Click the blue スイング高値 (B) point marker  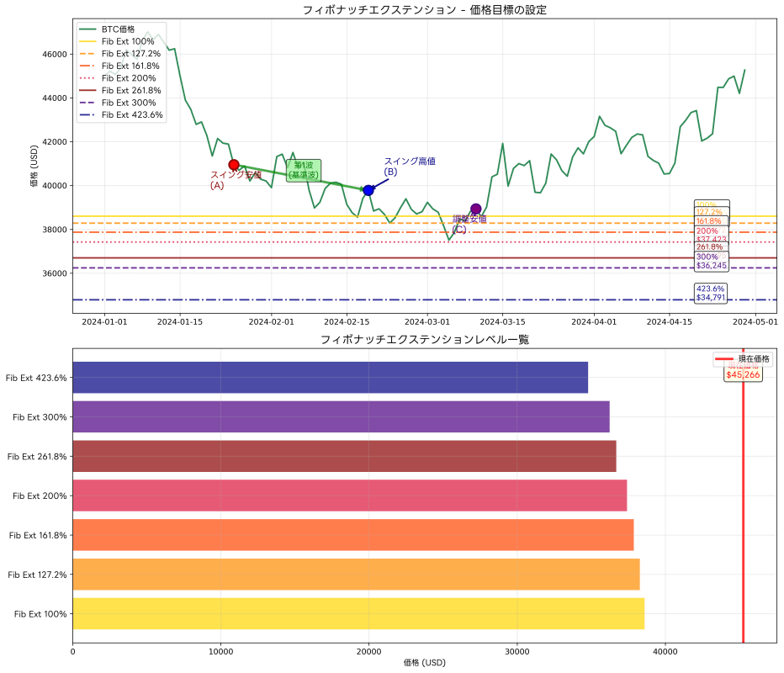coord(368,189)
